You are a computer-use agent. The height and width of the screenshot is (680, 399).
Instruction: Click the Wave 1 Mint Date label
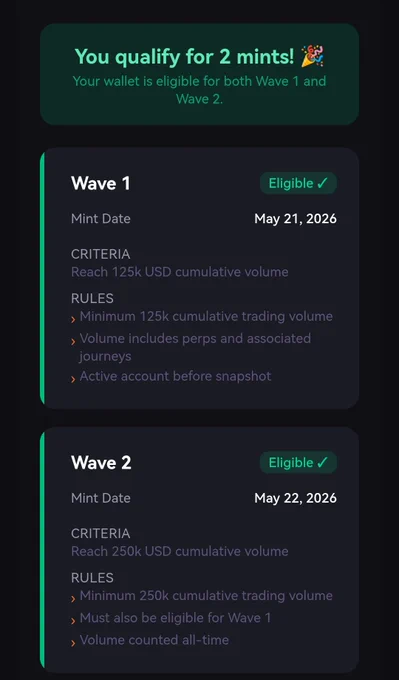tap(101, 219)
